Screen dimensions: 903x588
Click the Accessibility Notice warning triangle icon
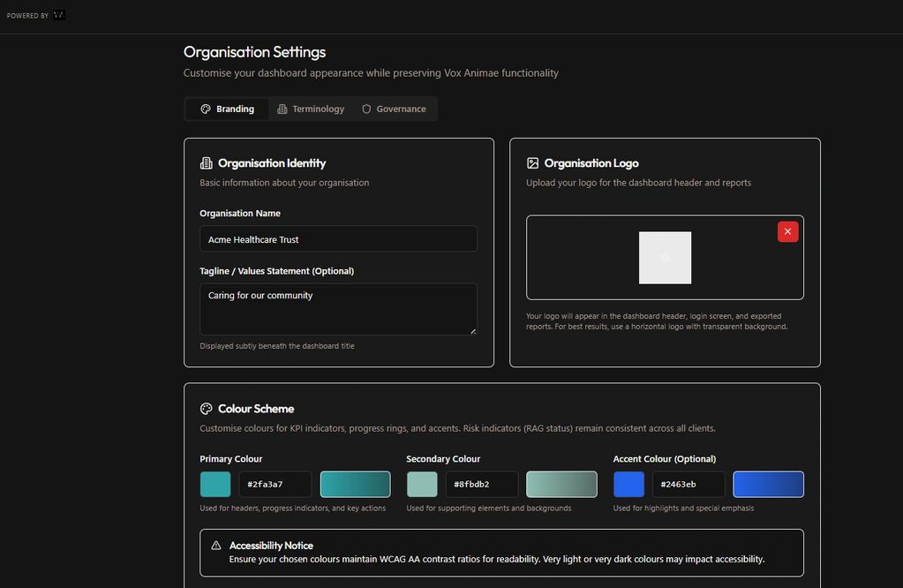216,546
